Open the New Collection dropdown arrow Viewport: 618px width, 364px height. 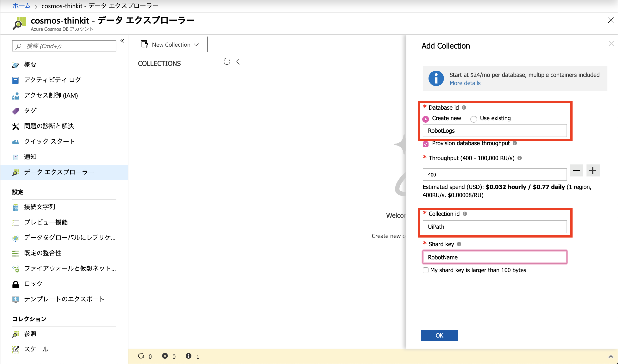196,45
